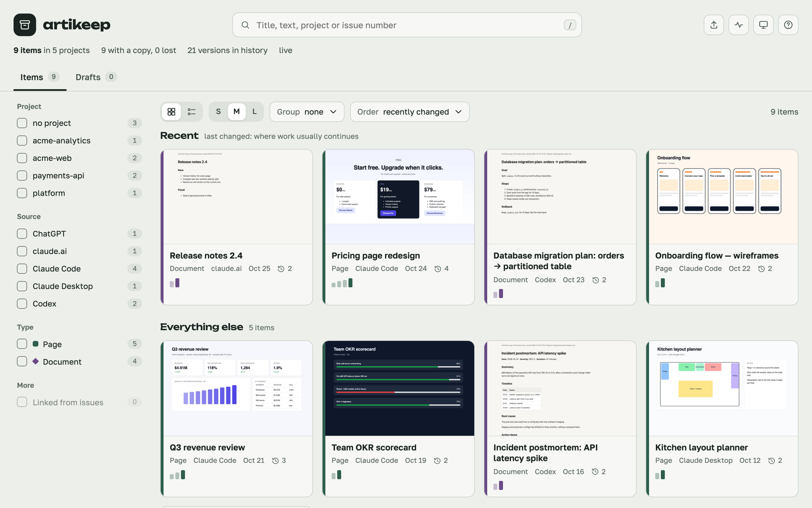
Task: Open the Team OKR scorecard title
Action: [374, 448]
